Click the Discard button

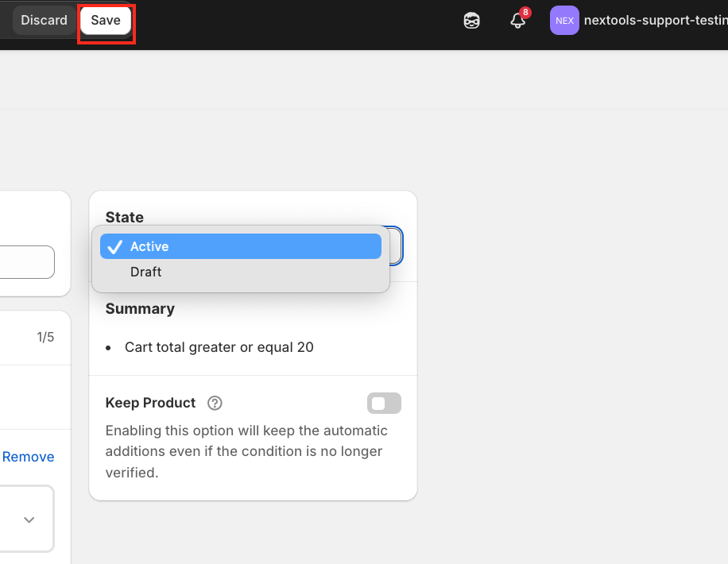pyautogui.click(x=44, y=21)
